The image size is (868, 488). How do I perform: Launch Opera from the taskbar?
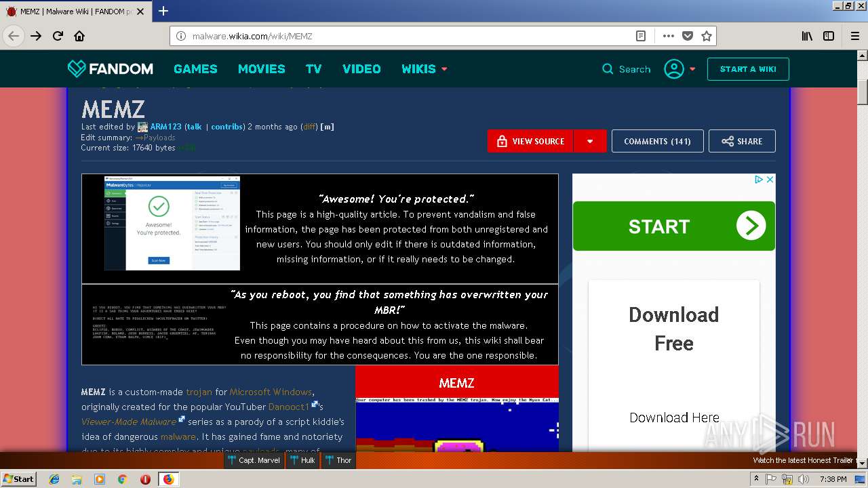pos(145,479)
